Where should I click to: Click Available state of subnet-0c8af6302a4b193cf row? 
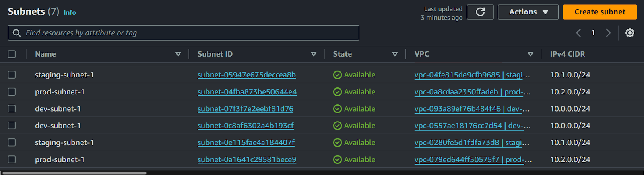(x=354, y=126)
